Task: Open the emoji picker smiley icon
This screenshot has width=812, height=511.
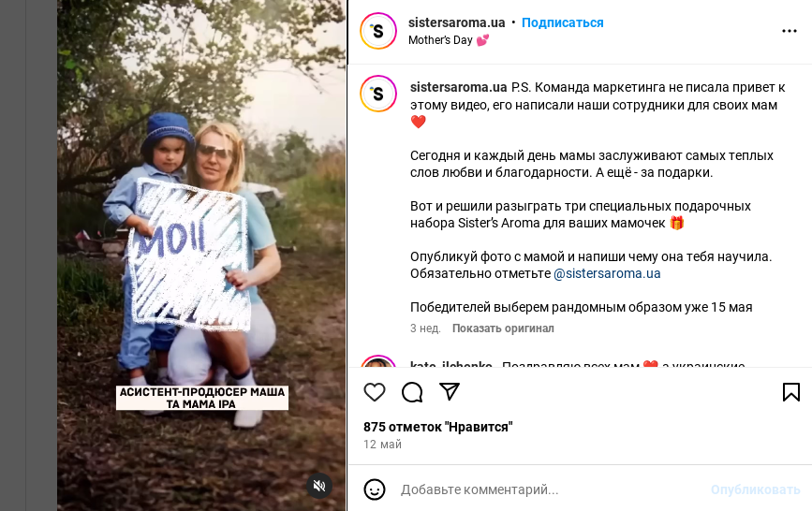Action: [375, 489]
